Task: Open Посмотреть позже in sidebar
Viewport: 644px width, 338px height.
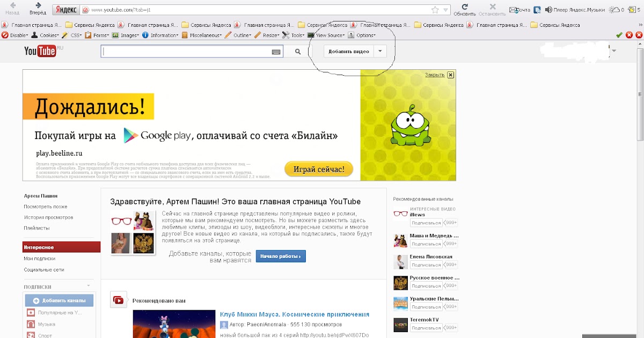Action: [46, 207]
